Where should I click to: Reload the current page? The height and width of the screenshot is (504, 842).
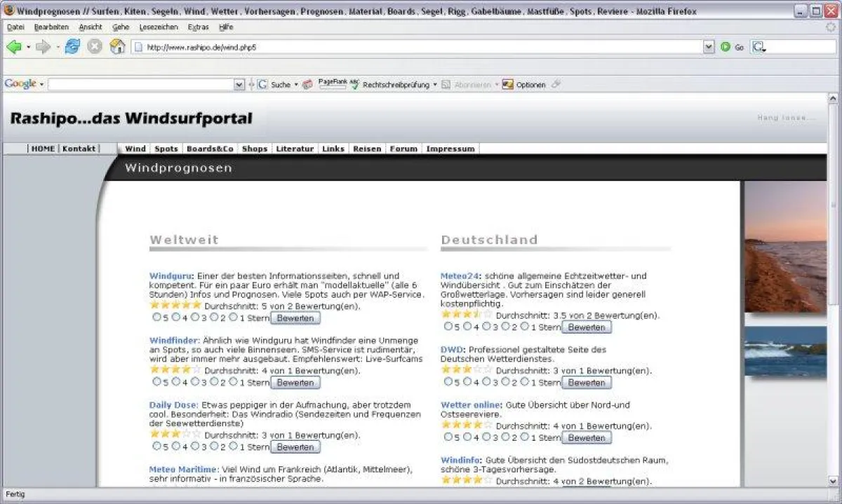72,47
